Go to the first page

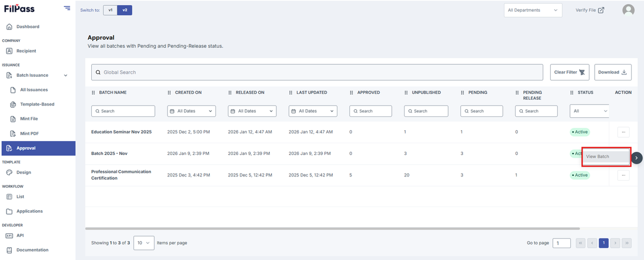click(x=580, y=243)
